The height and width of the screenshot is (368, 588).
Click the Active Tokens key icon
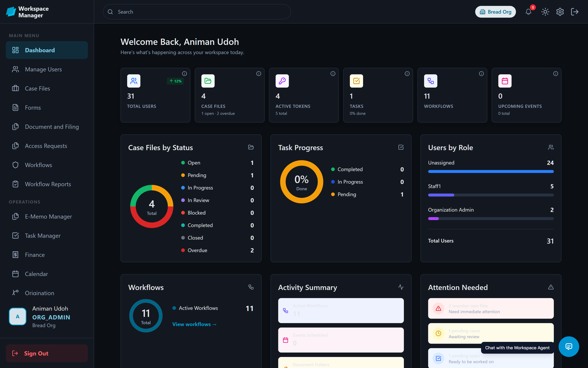pyautogui.click(x=282, y=81)
